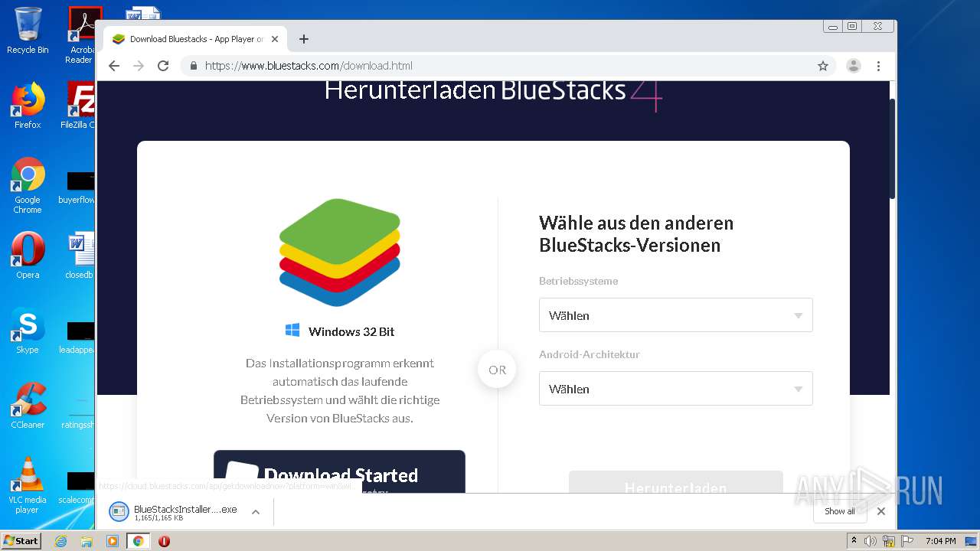Click the Opera icon in taskbar
This screenshot has height=551, width=980.
[164, 541]
